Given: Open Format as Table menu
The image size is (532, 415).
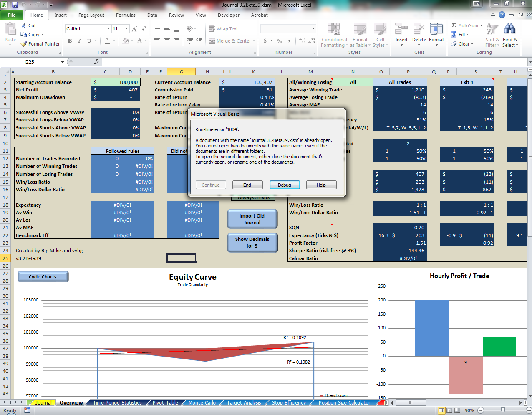Looking at the screenshot, I should point(360,35).
